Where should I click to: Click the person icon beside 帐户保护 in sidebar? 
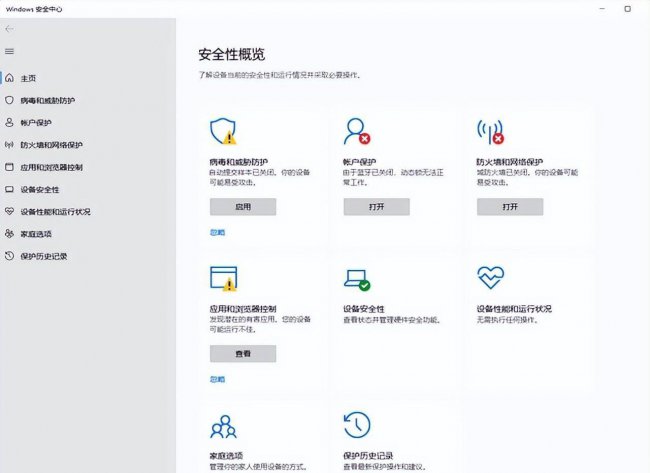(x=9, y=123)
